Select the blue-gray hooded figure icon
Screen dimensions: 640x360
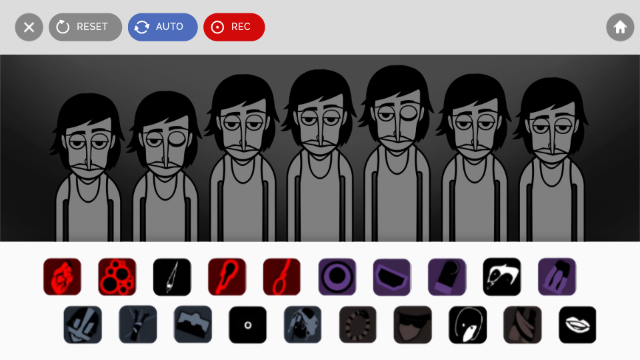pos(302,324)
